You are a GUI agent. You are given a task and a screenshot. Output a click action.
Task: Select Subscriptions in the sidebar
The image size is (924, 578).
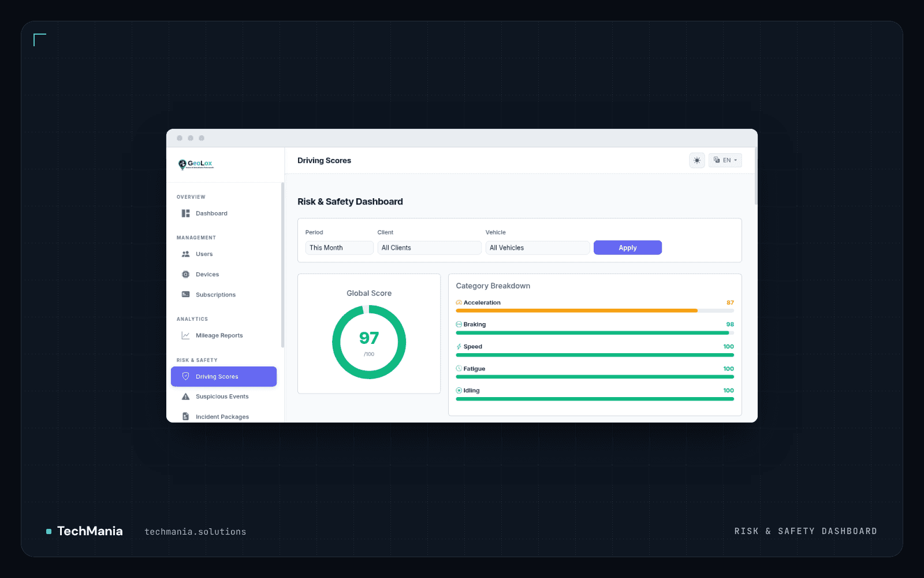click(223, 295)
